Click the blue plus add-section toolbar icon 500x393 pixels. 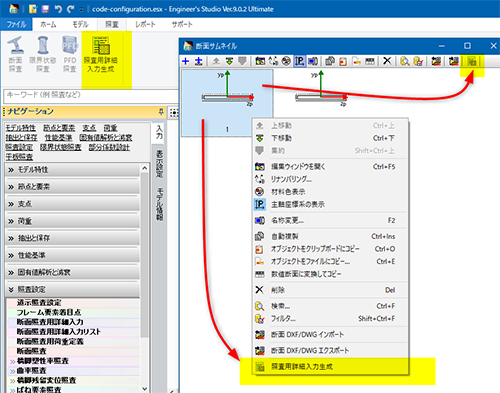click(186, 61)
